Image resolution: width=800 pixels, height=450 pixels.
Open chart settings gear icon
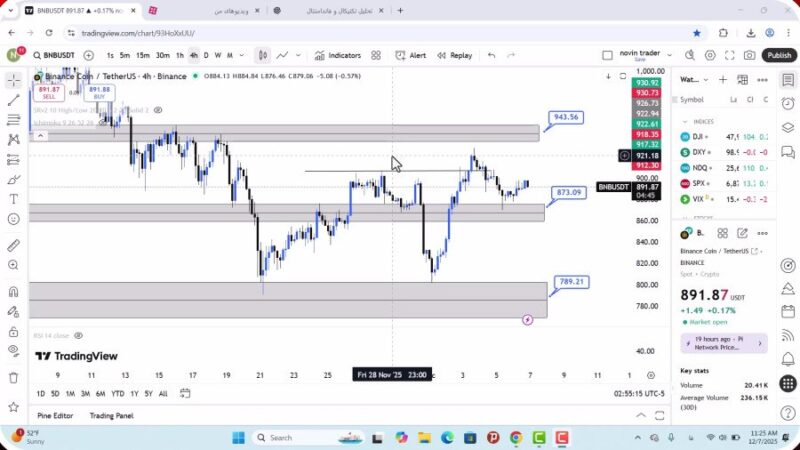point(709,55)
